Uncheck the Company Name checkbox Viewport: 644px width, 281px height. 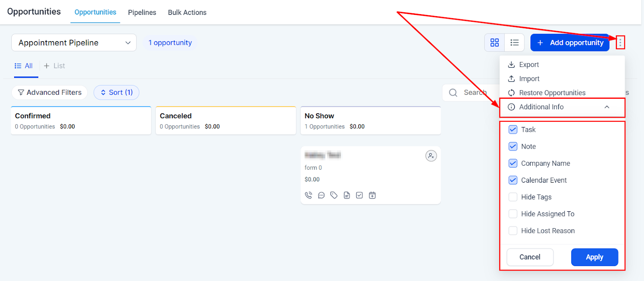513,163
